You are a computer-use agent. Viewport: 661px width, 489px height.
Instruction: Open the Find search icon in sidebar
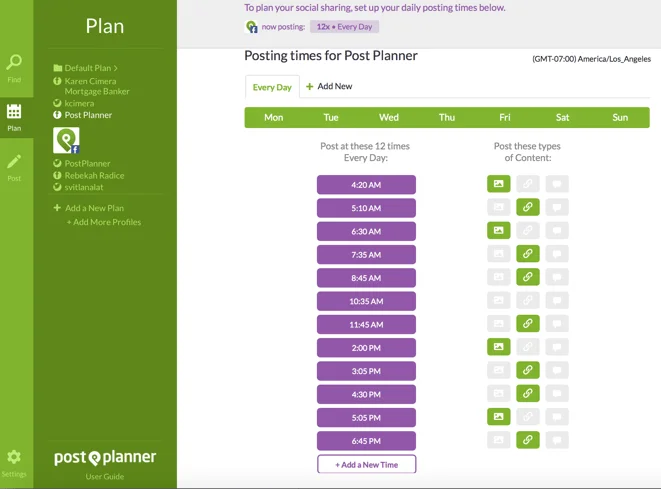(14, 62)
